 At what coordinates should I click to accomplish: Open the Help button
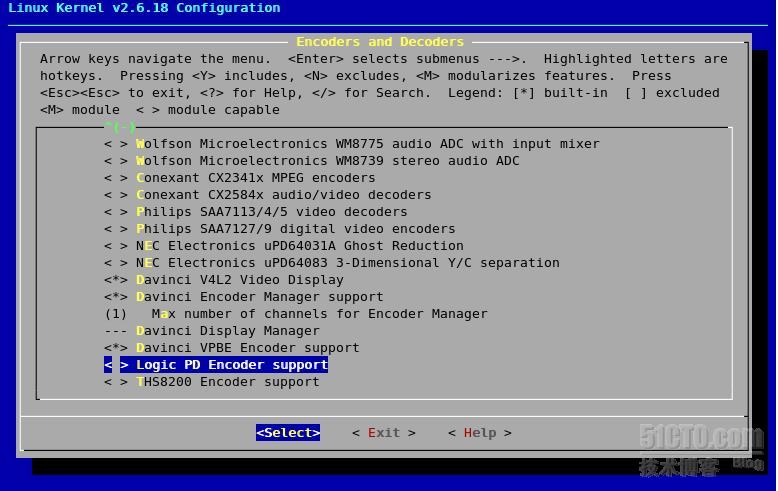479,432
